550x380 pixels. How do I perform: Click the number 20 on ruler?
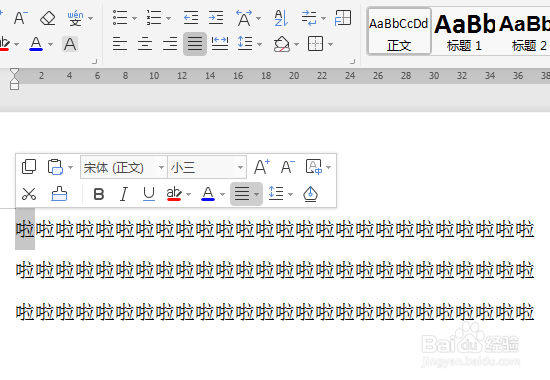[294, 75]
